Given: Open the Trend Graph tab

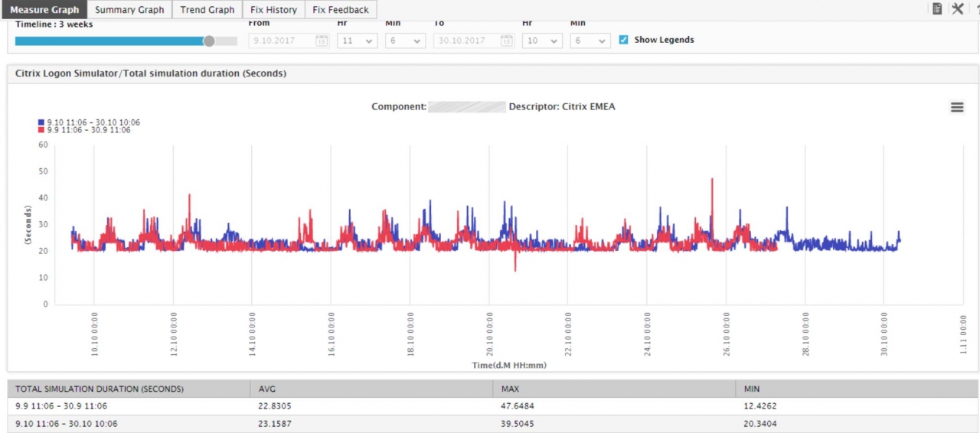Looking at the screenshot, I should tap(207, 10).
